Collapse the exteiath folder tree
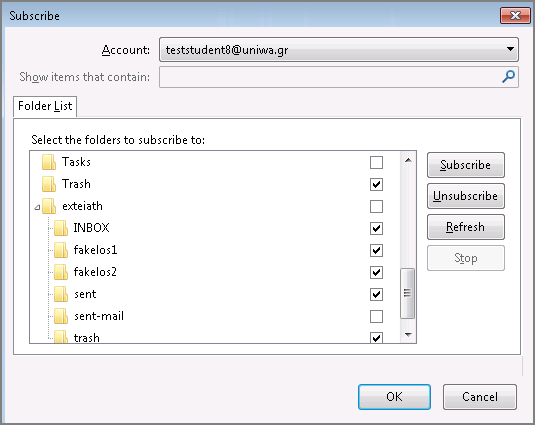The image size is (535, 425). point(37,207)
